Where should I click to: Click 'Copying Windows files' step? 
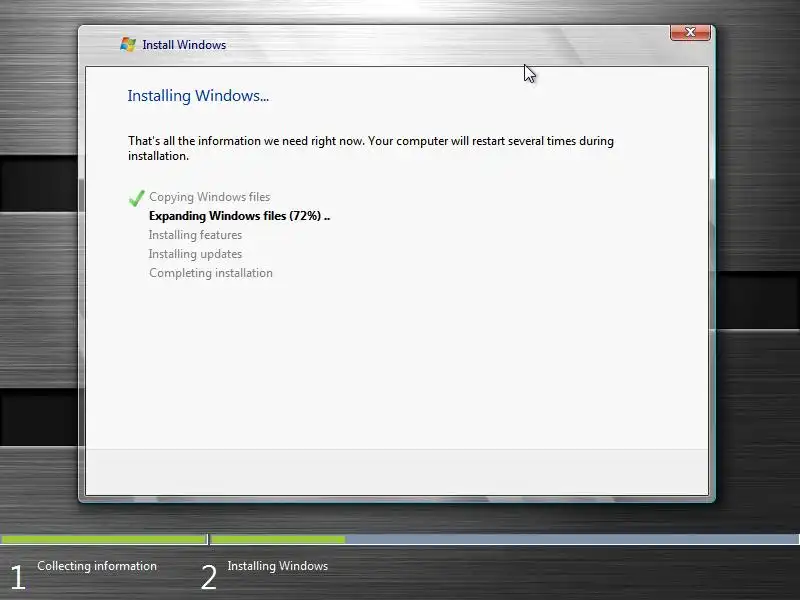tap(210, 197)
